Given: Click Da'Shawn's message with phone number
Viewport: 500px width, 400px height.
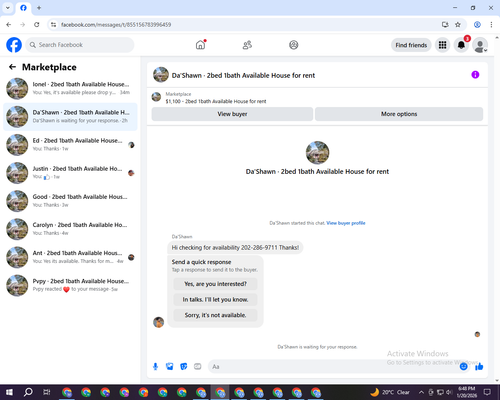Looking at the screenshot, I should pos(235,248).
